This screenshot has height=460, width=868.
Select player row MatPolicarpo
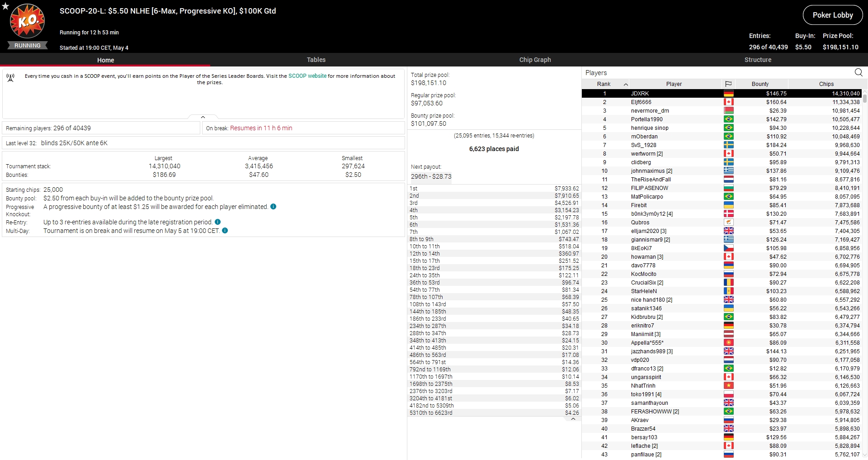point(722,197)
